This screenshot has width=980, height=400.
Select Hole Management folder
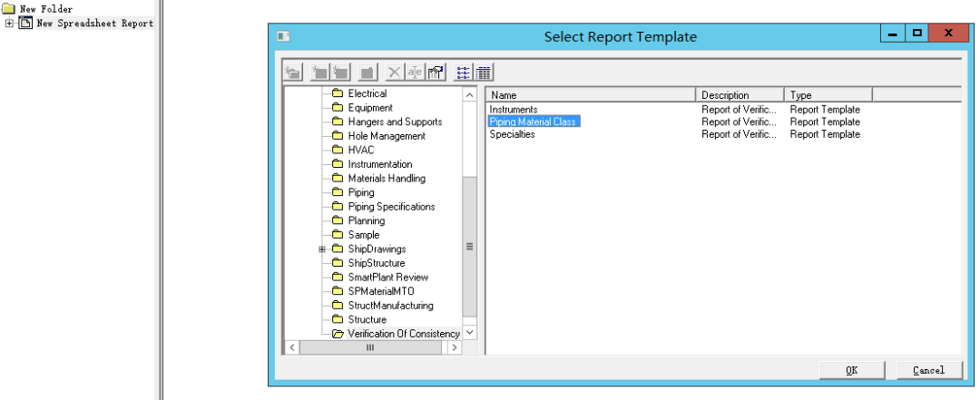click(387, 136)
